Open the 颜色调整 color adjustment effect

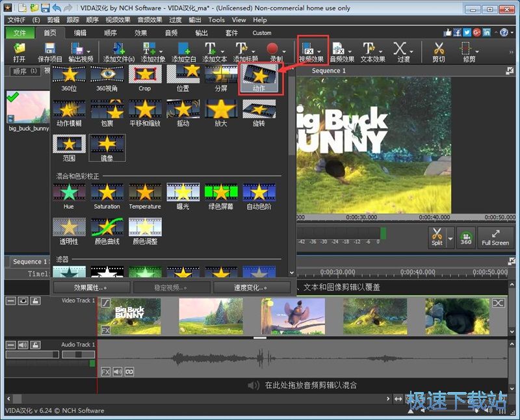pyautogui.click(x=145, y=231)
